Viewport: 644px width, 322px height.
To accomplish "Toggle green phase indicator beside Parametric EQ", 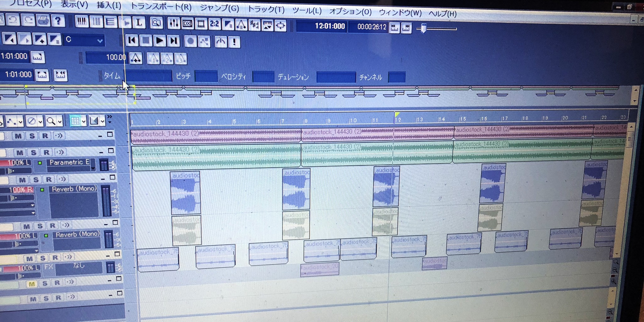I will point(40,163).
